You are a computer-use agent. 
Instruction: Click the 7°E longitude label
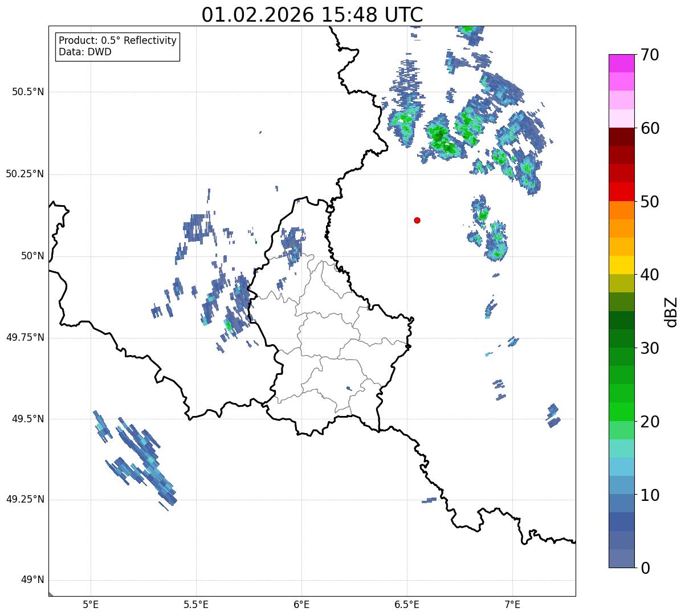pos(512,603)
